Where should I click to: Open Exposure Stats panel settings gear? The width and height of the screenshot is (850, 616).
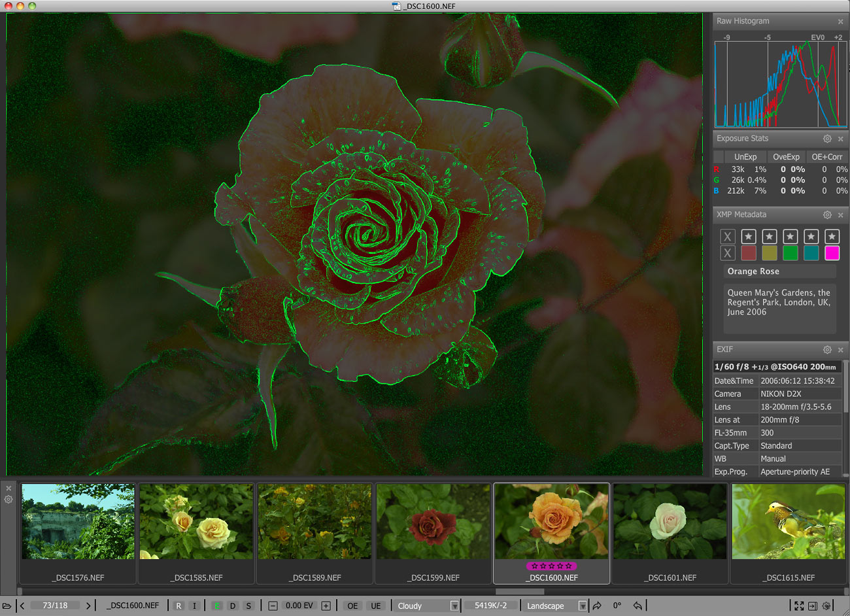[827, 139]
